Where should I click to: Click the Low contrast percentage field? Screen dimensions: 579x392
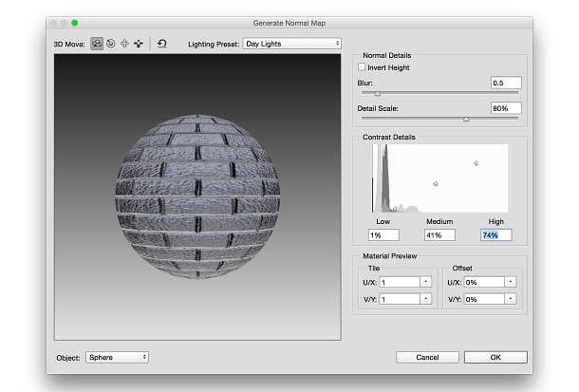(383, 235)
